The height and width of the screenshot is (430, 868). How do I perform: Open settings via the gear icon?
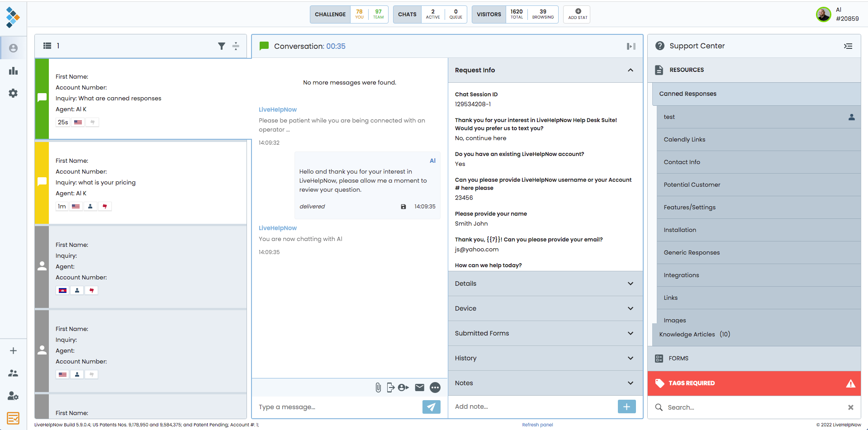point(13,93)
